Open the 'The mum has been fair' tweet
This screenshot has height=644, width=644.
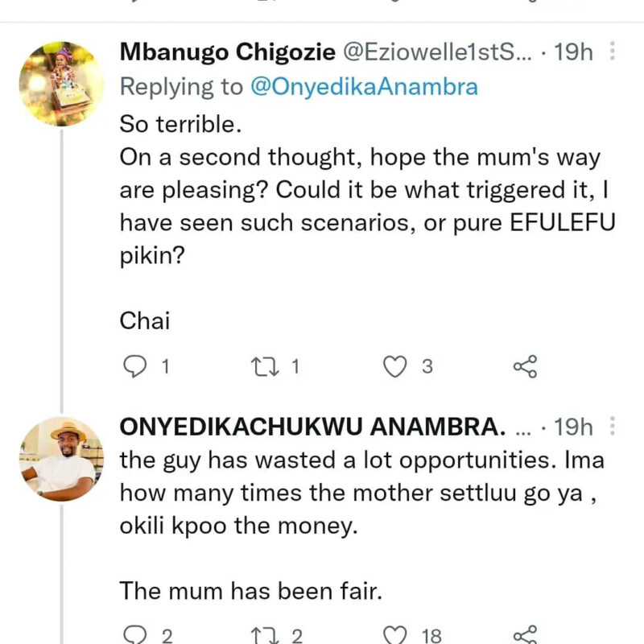[250, 590]
